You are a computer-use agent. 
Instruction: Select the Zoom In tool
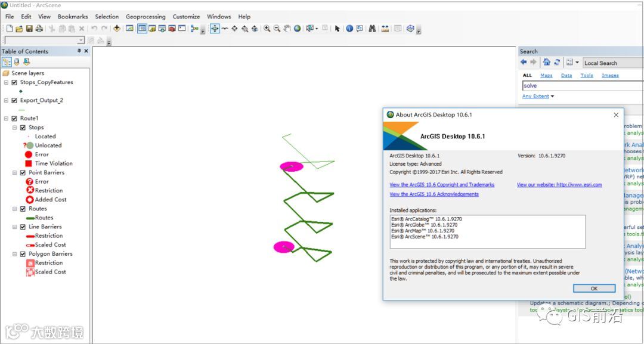(x=267, y=29)
